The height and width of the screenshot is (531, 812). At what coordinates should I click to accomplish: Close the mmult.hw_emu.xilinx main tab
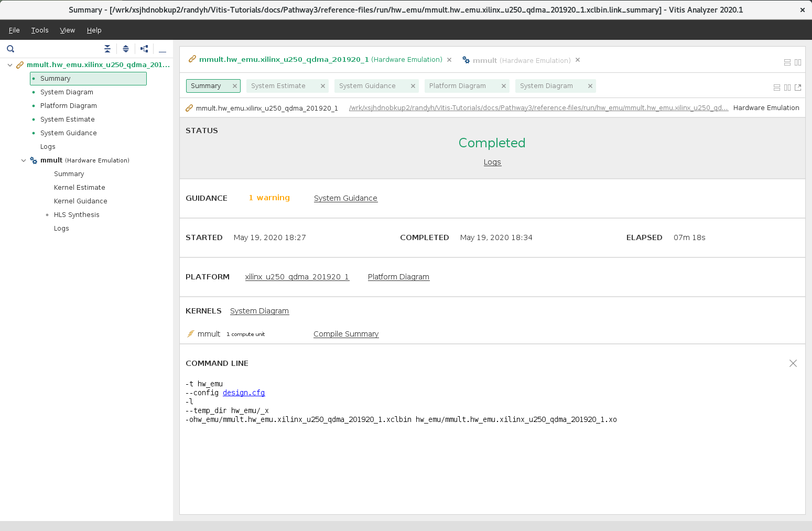pyautogui.click(x=449, y=60)
